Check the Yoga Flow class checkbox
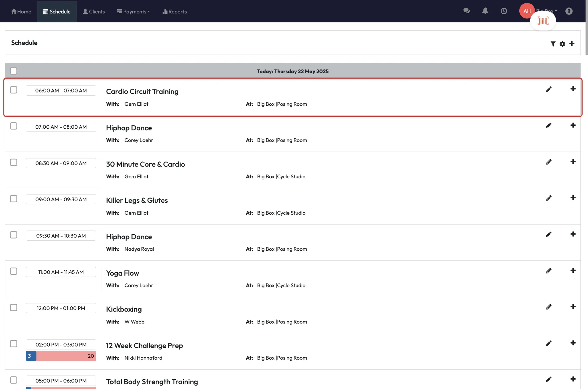588x389 pixels. (13, 271)
